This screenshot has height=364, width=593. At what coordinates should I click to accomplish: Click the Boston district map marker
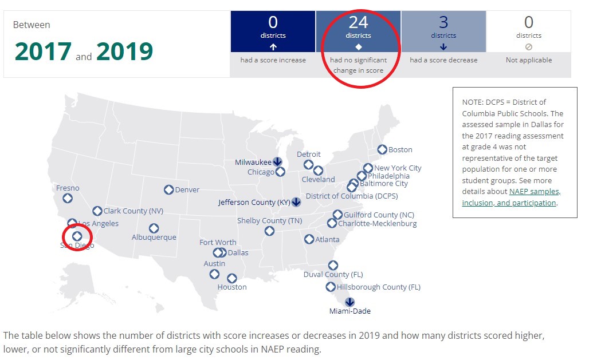pos(382,149)
